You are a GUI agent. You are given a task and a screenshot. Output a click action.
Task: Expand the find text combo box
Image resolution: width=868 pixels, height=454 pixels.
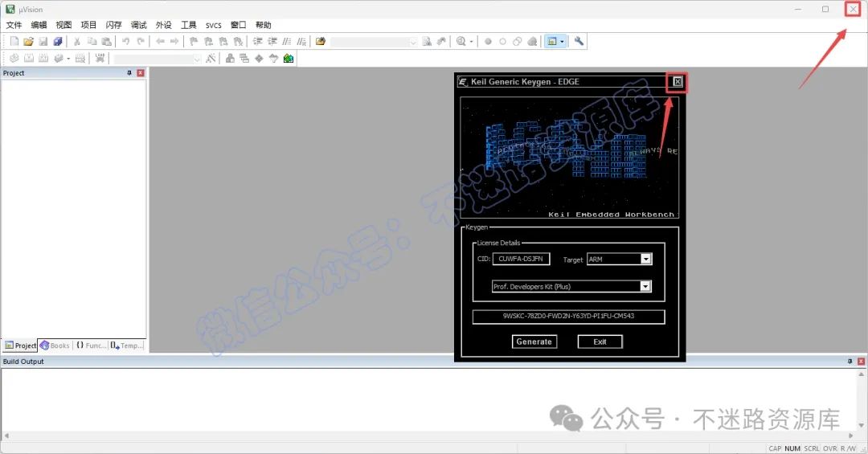413,42
